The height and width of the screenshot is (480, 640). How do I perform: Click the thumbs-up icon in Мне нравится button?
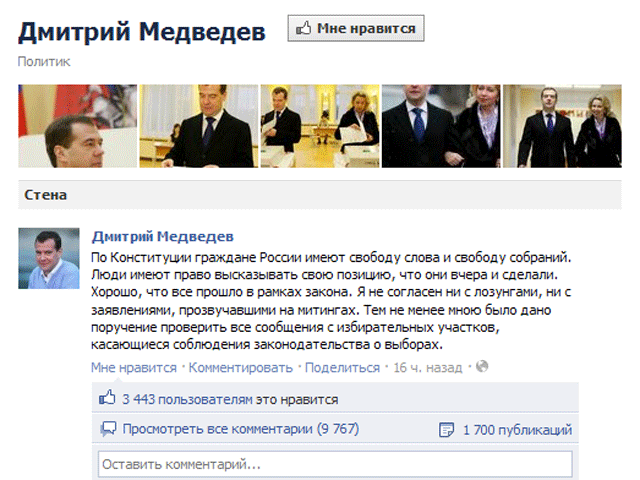tap(303, 28)
